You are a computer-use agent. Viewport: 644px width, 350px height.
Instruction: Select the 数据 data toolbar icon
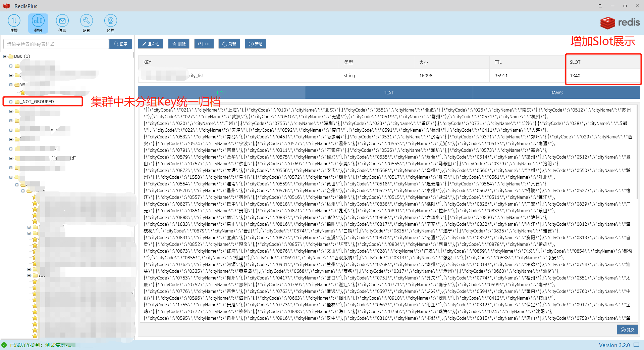38,23
